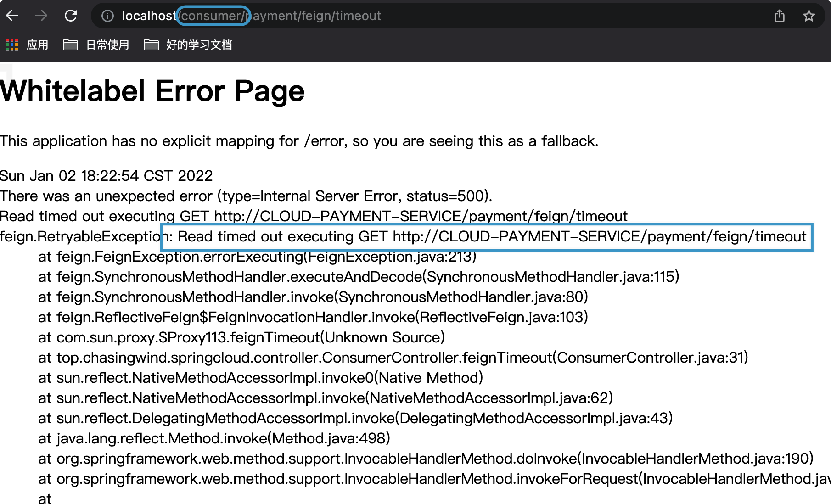Open the 日常使用 bookmarks folder
Viewport: 831px width, 504px height.
click(96, 45)
